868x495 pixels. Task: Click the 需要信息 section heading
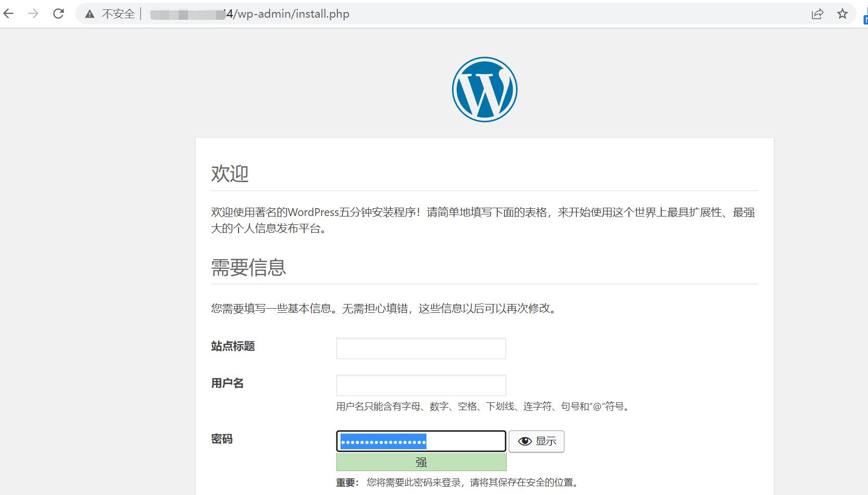pos(248,268)
